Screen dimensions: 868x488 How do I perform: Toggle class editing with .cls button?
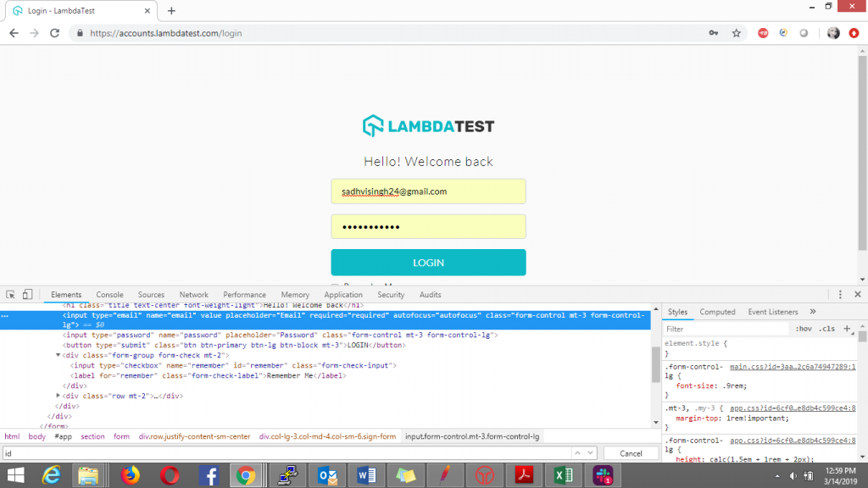tap(827, 329)
